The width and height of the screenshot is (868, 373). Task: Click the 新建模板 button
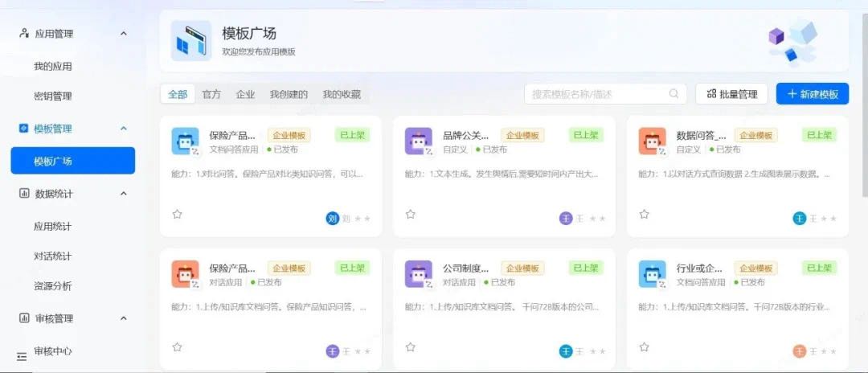coord(812,94)
